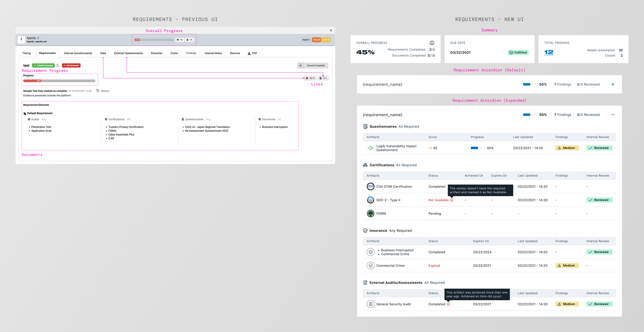Click the Fulfilled check badge

point(518,53)
